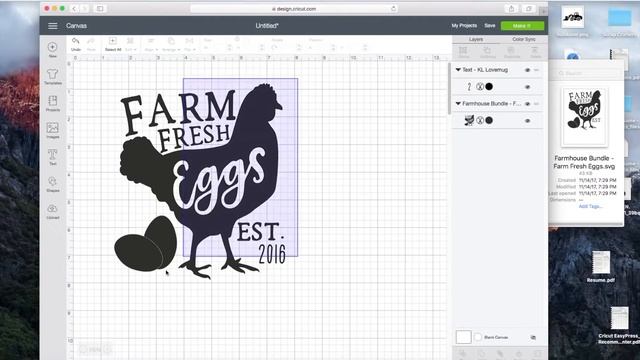Select Resume.pdf file on desktop
The image size is (640, 360).
click(601, 267)
